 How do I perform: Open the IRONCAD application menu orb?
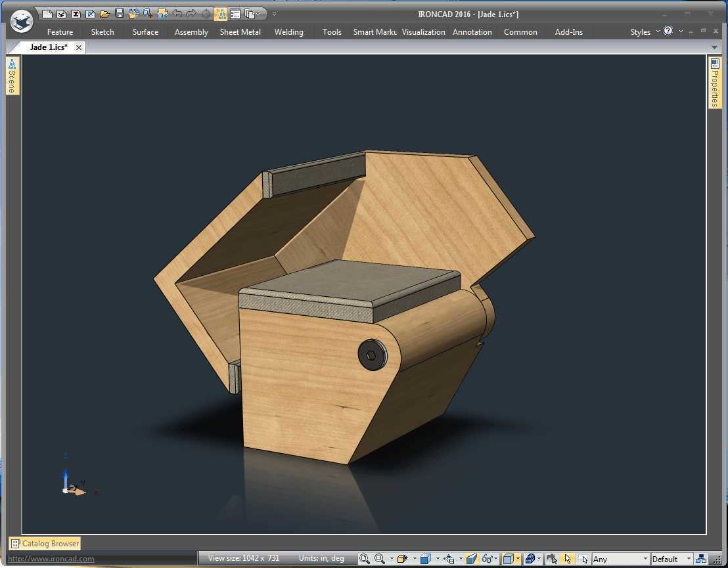(x=22, y=22)
